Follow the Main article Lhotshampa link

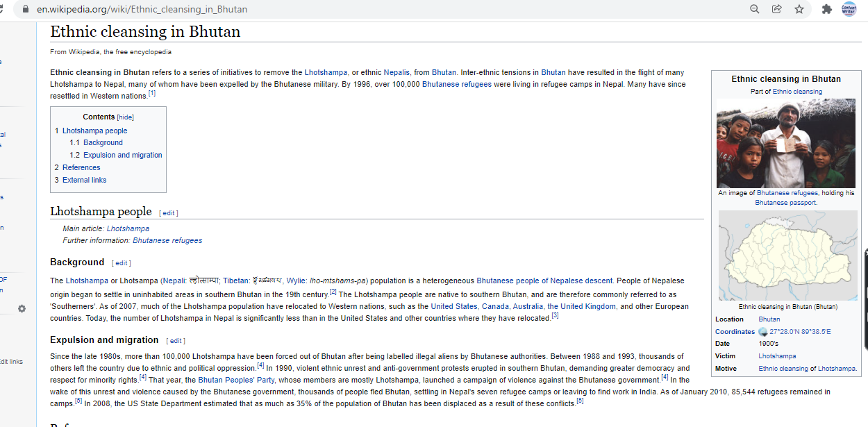(128, 228)
